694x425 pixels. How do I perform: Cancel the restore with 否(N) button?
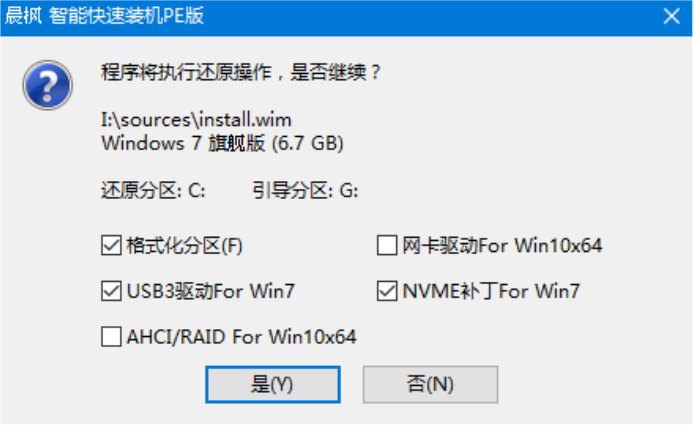(430, 384)
